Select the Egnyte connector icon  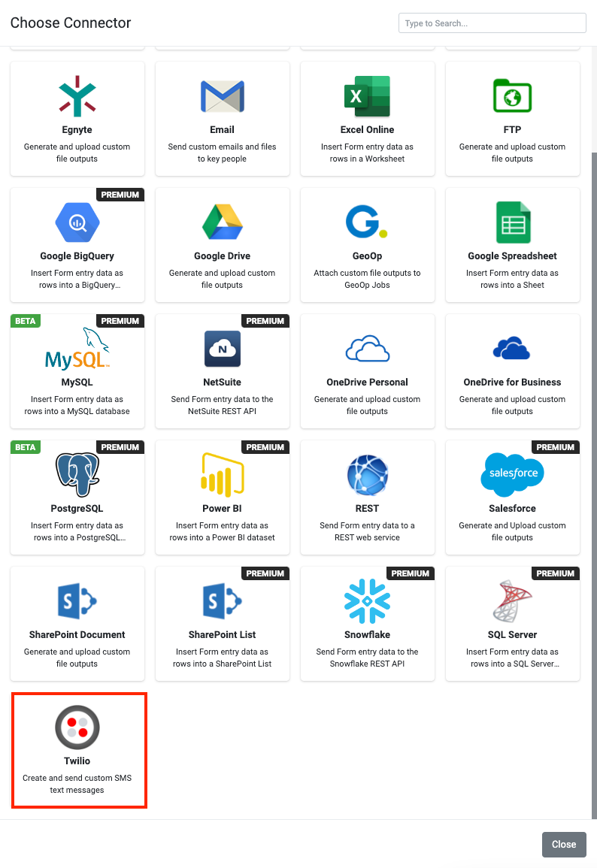pyautogui.click(x=77, y=96)
